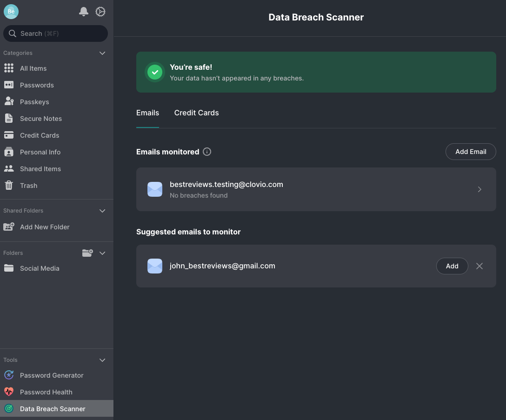Image resolution: width=506 pixels, height=420 pixels.
Task: Open the Trash category
Action: tap(28, 185)
